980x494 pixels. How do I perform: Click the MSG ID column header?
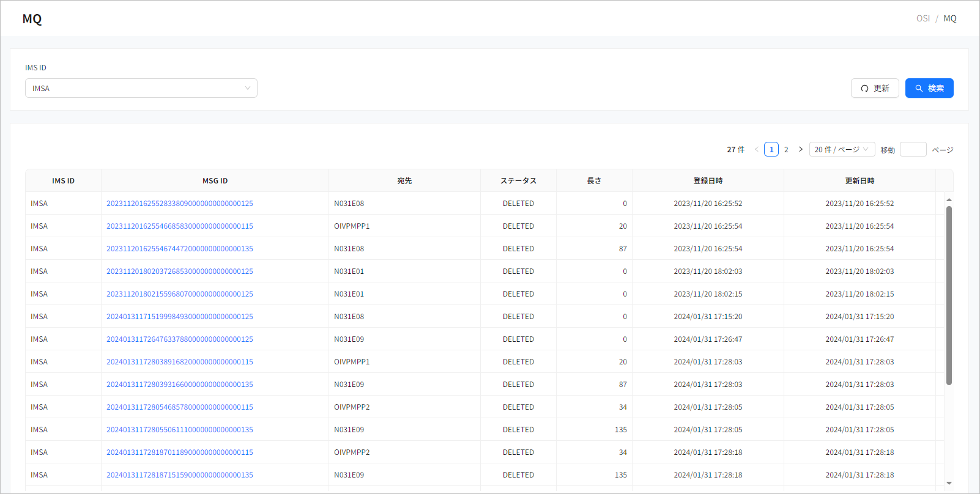(215, 181)
